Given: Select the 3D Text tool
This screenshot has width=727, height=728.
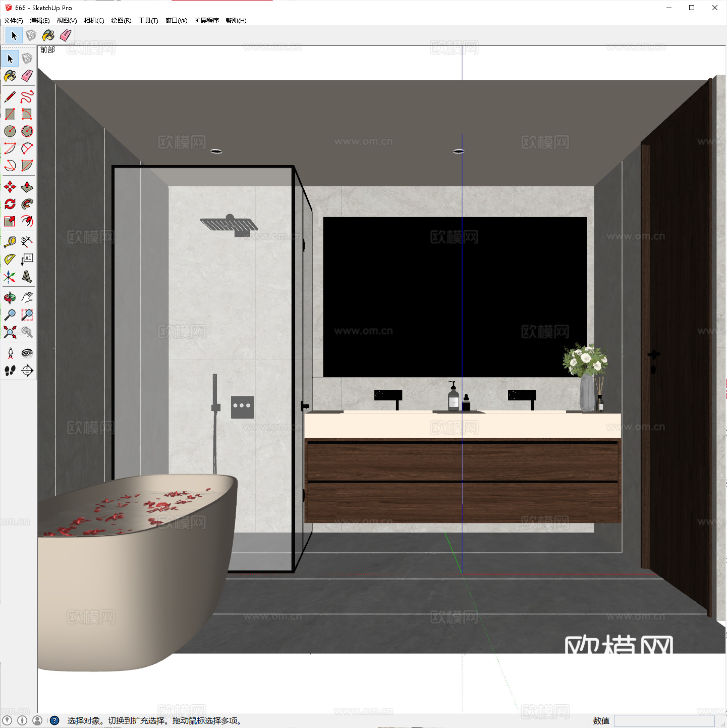Looking at the screenshot, I should tap(27, 276).
